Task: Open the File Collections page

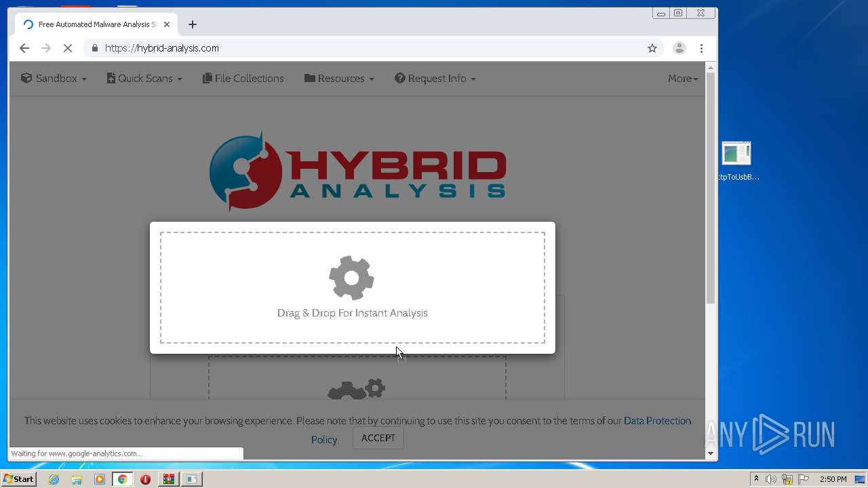Action: [x=243, y=79]
